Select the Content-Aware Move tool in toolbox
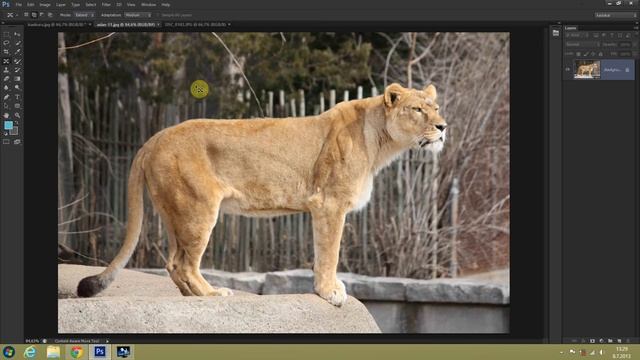 click(6, 61)
